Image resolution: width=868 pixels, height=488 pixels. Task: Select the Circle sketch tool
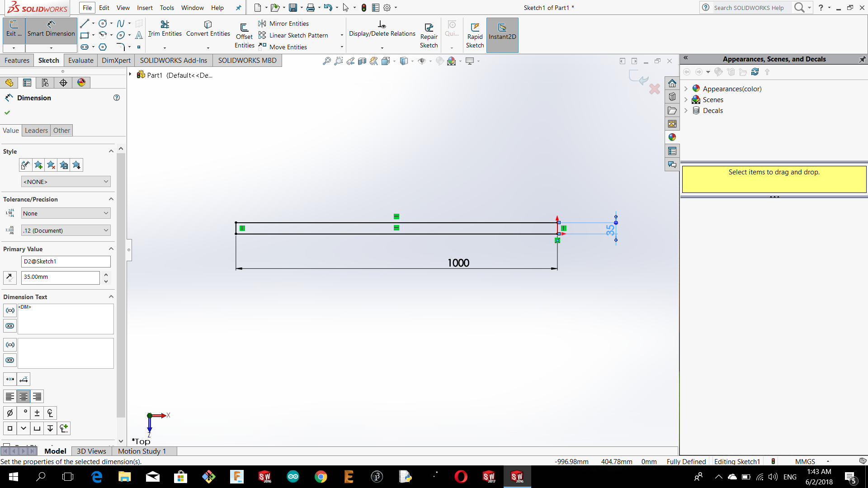point(103,23)
